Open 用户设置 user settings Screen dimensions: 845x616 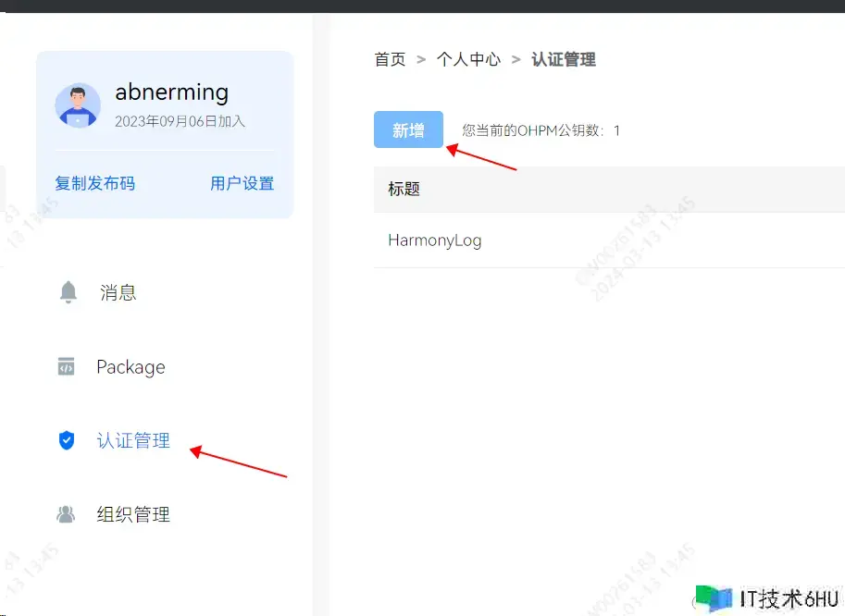[242, 183]
